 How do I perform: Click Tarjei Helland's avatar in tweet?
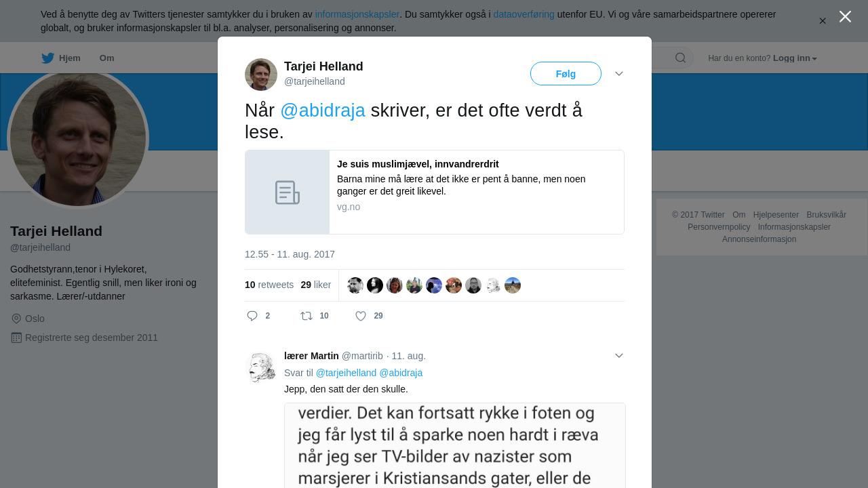261,75
